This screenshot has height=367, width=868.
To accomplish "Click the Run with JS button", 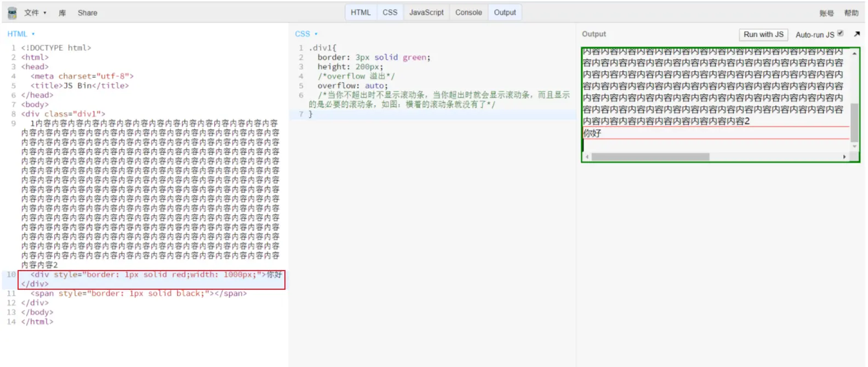I will [763, 35].
